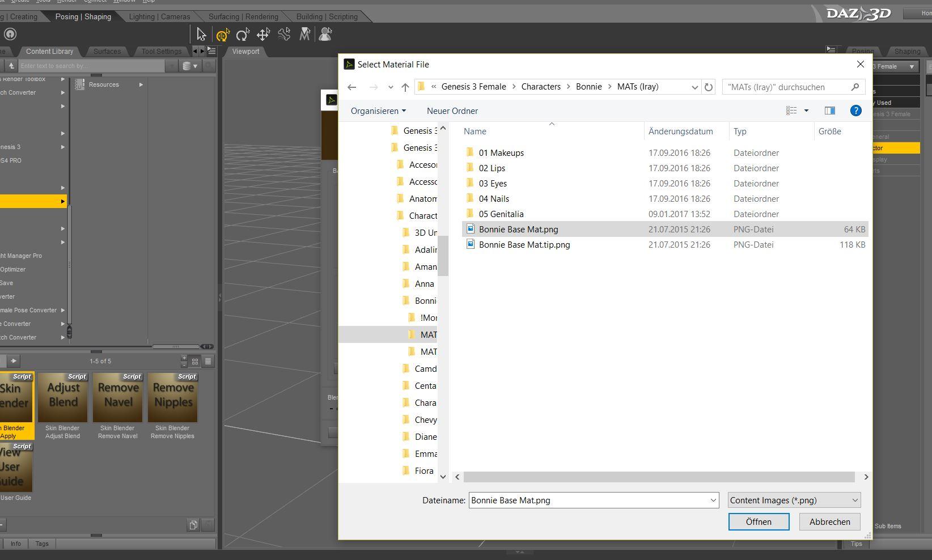
Task: Create folder with Neuer Ordner
Action: click(452, 111)
